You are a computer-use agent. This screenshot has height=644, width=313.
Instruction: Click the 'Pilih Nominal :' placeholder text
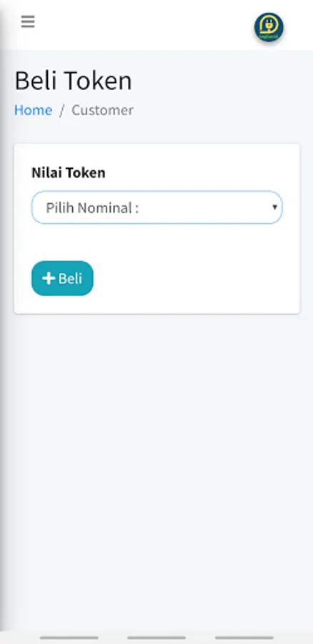[x=92, y=208]
